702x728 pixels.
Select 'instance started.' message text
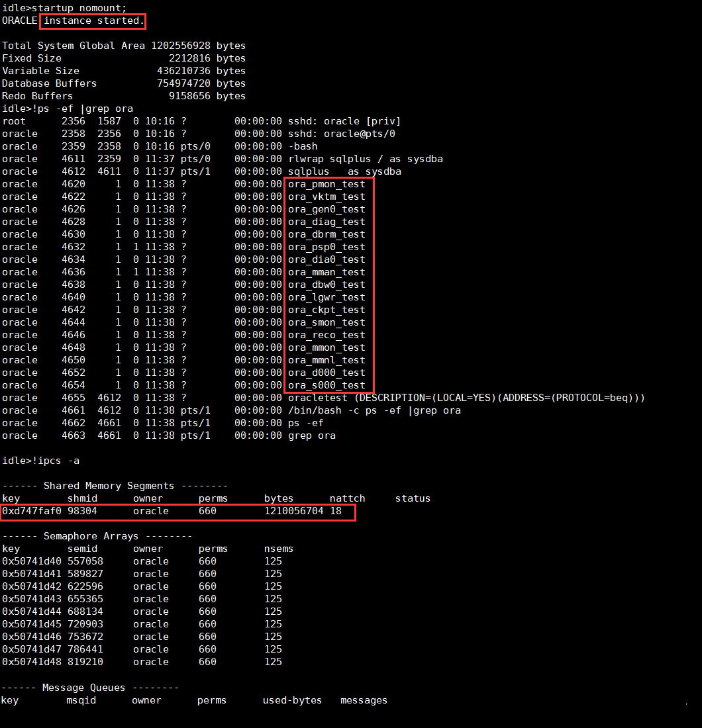tap(93, 21)
